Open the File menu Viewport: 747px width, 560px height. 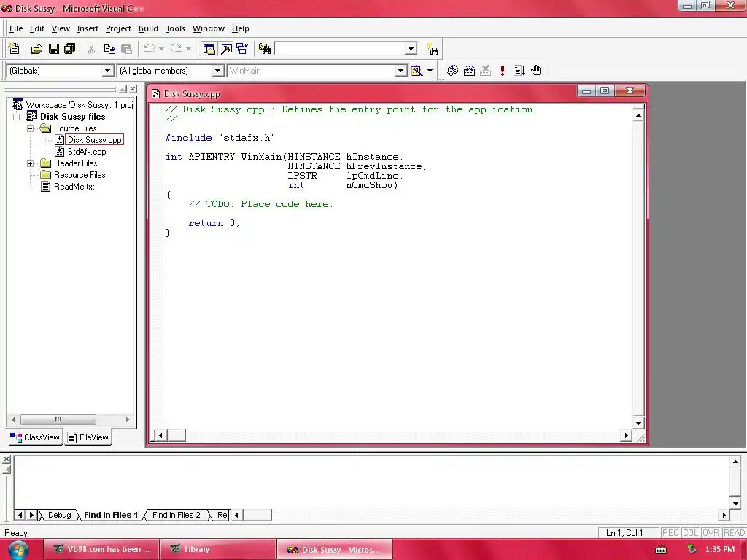point(16,28)
